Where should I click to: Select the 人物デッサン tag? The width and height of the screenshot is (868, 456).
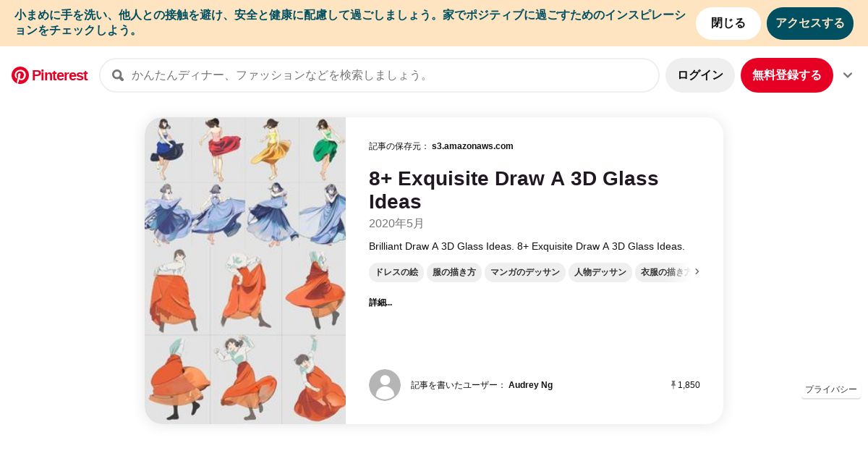(600, 272)
